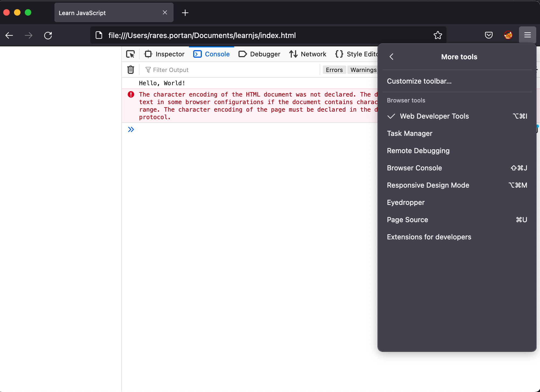Open the Firefox hamburger menu
This screenshot has height=392, width=540.
(x=527, y=35)
